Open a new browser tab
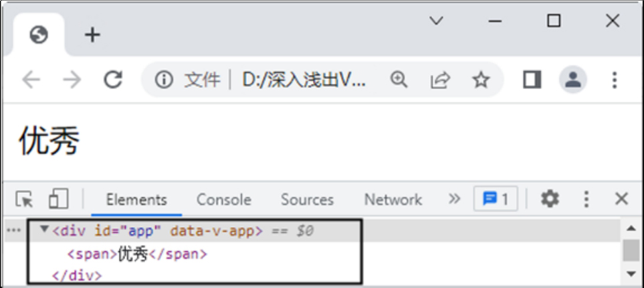This screenshot has height=288, width=644. click(x=92, y=35)
